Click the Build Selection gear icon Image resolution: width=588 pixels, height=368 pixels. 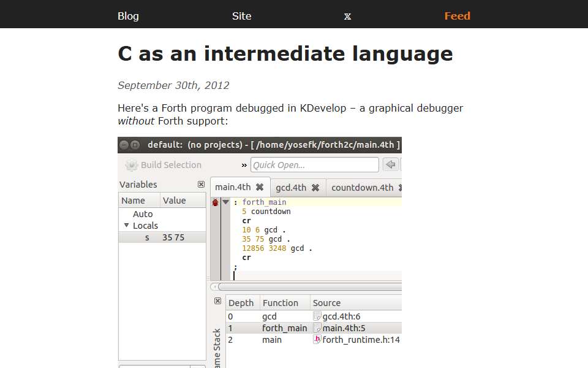click(x=132, y=165)
